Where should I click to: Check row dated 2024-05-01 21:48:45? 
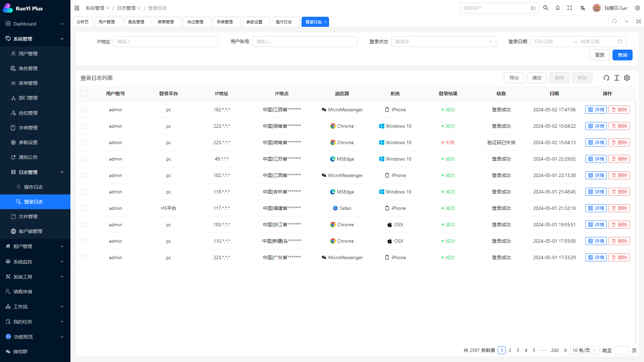point(84,192)
